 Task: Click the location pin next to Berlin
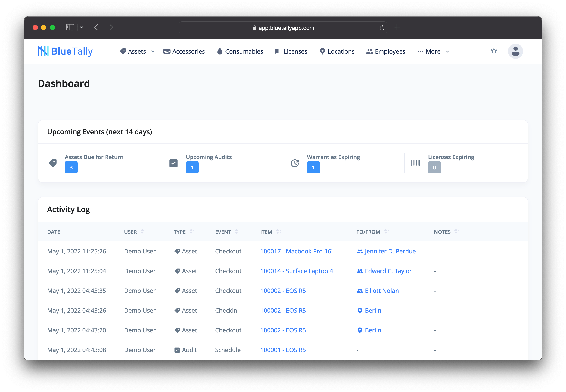[360, 310]
